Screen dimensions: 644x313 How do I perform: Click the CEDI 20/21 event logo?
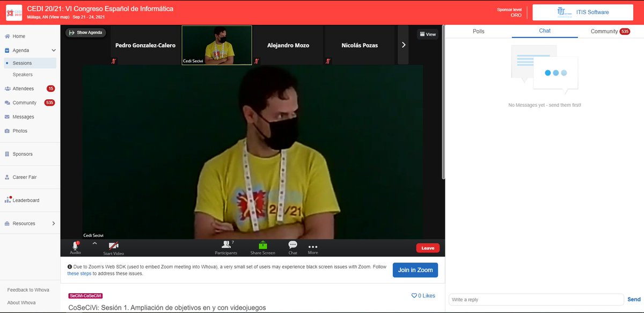click(x=14, y=12)
